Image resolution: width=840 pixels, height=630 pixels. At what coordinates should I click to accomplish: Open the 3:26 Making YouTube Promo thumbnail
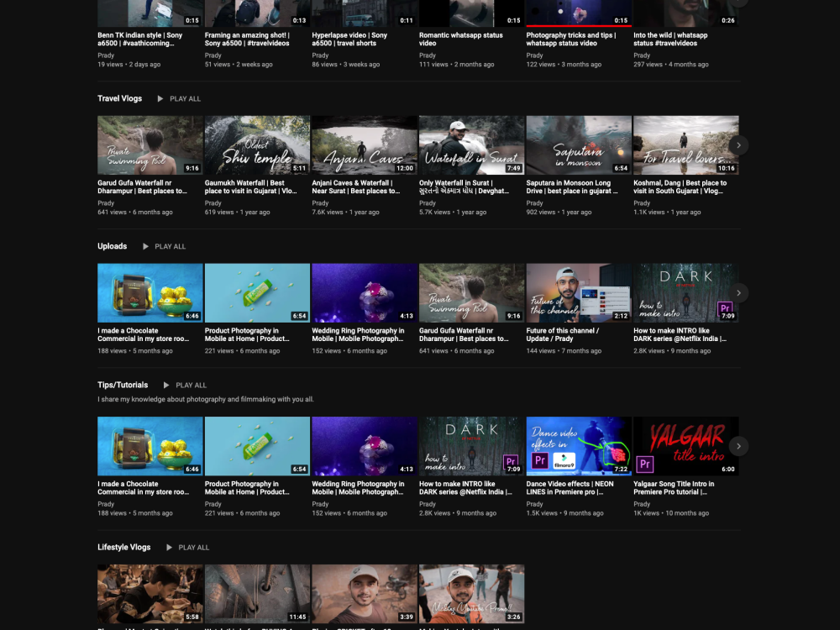pos(471,594)
